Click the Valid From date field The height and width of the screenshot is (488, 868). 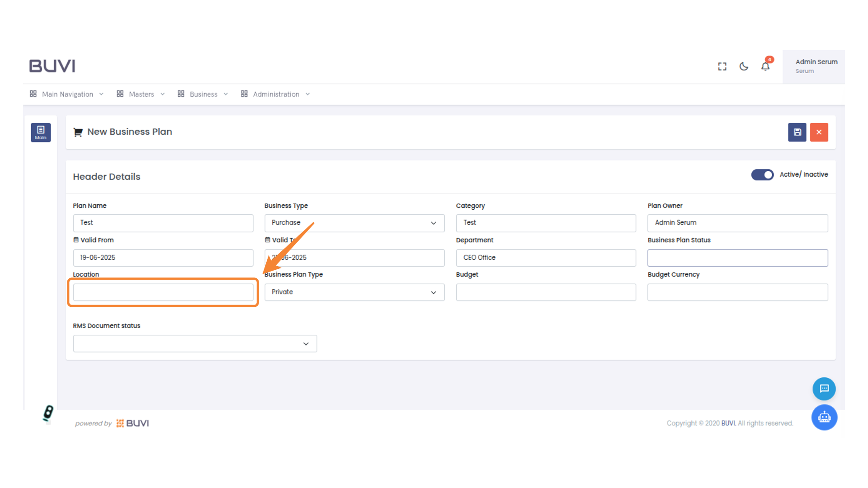[x=163, y=258]
